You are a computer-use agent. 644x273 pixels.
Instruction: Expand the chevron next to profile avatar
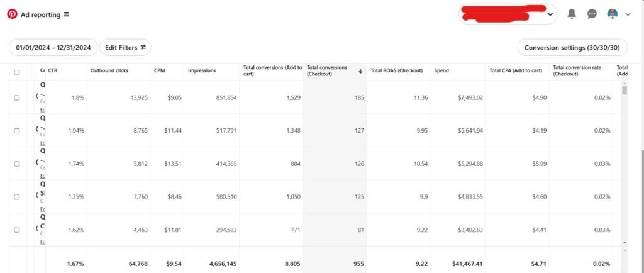click(628, 14)
